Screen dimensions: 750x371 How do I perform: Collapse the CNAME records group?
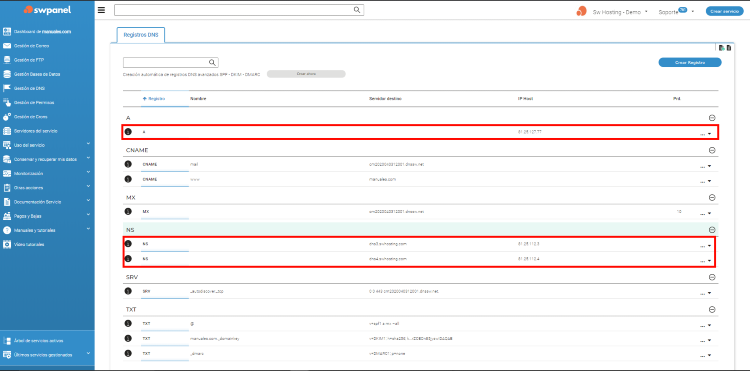pyautogui.click(x=712, y=150)
